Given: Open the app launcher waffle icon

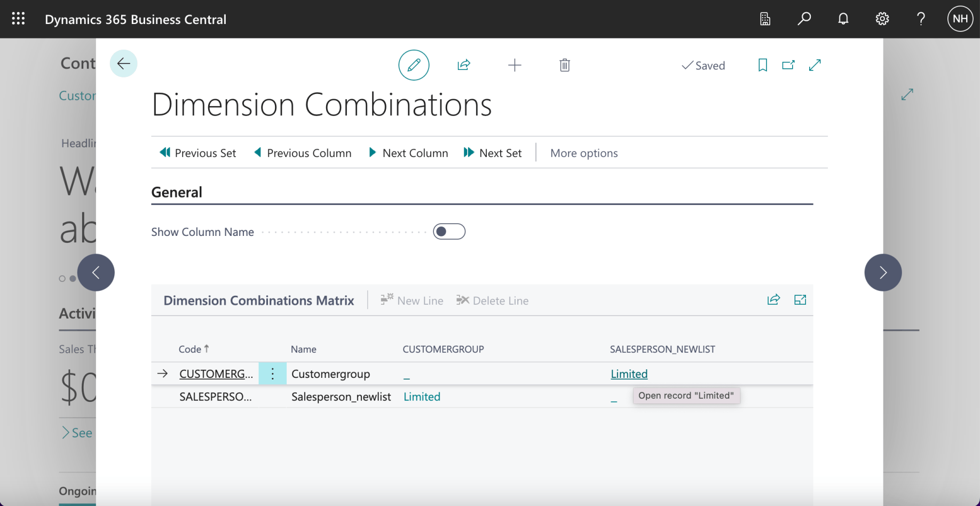Looking at the screenshot, I should click(18, 19).
